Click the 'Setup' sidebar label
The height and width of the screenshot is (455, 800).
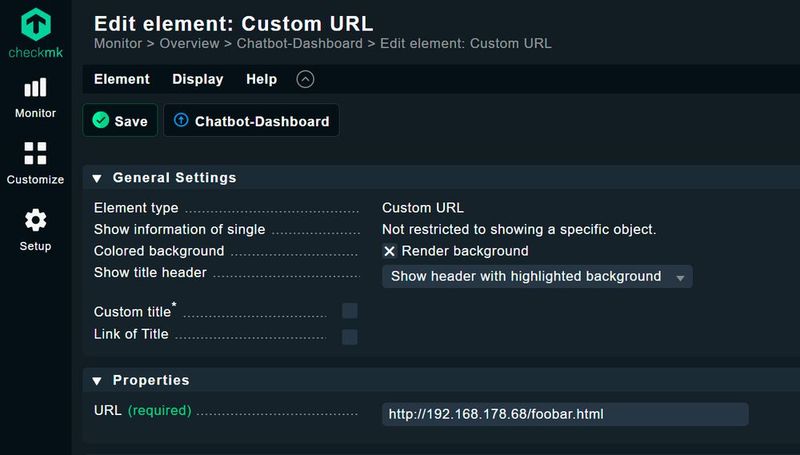35,246
